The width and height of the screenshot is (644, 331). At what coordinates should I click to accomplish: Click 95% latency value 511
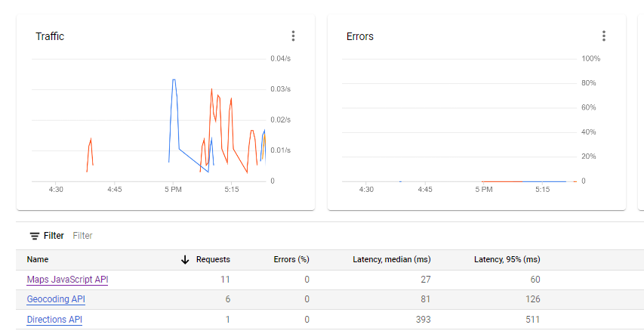(533, 320)
